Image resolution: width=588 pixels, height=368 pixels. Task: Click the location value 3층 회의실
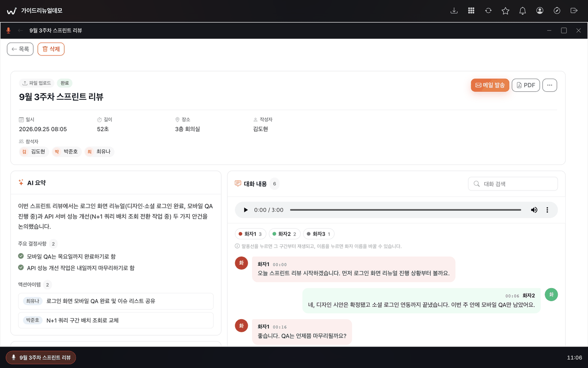pyautogui.click(x=187, y=129)
